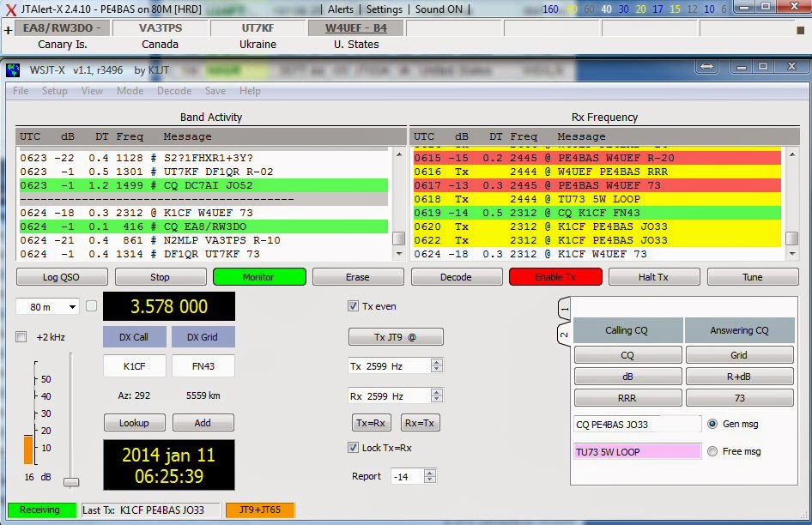Select the Gen msg radio button
This screenshot has width=812, height=525.
(712, 424)
